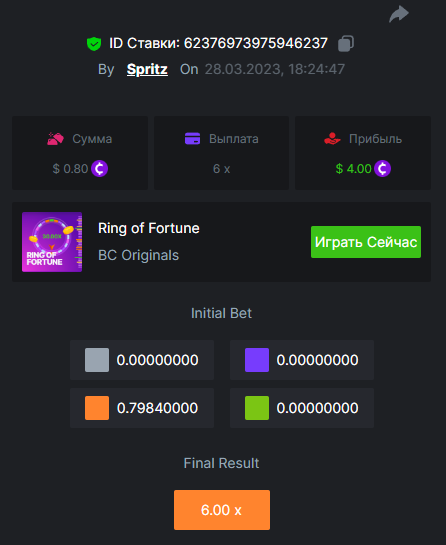Click the pink Сумма amount icon
446x545 pixels.
click(x=56, y=139)
